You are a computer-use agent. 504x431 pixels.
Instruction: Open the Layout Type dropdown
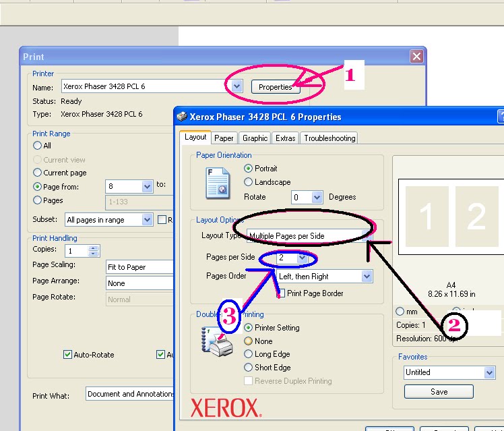(367, 236)
